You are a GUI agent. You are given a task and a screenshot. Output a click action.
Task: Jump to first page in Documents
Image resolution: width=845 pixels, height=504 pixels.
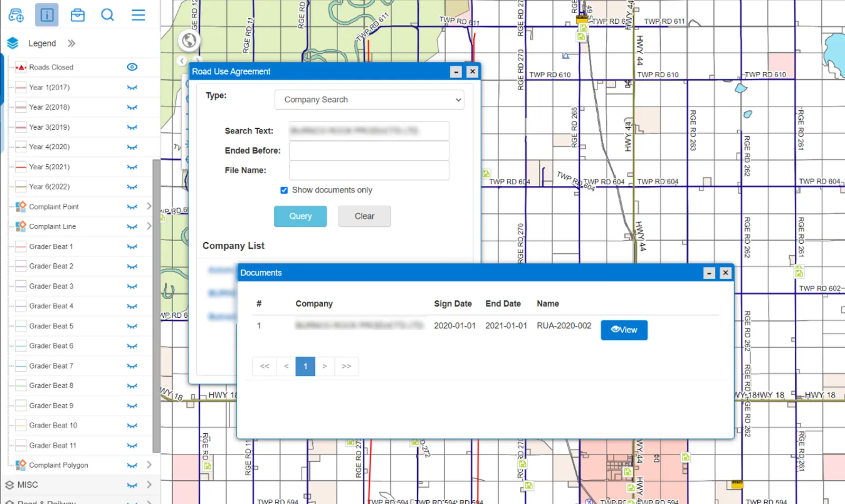coord(265,366)
